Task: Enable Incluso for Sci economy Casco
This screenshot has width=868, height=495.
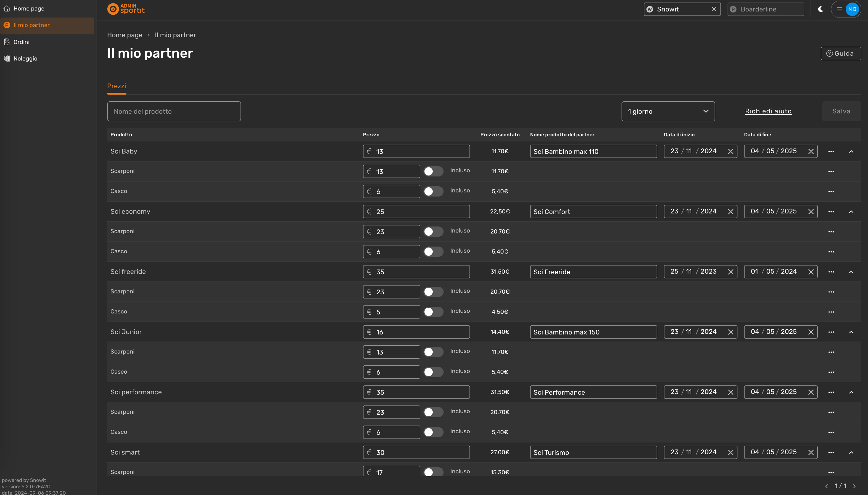Action: click(x=433, y=252)
